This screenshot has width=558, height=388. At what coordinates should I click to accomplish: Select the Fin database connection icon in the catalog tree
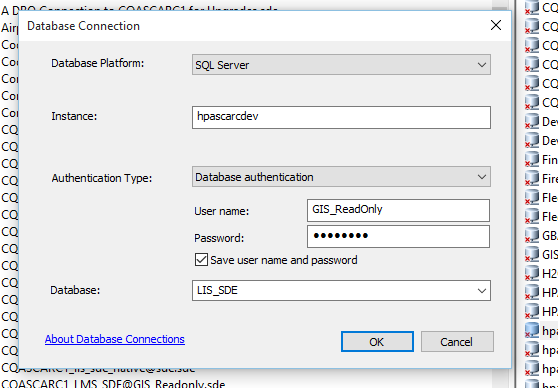[532, 159]
